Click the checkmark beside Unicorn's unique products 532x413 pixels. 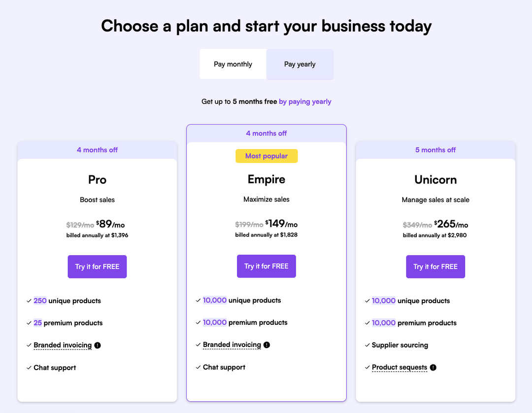367,301
